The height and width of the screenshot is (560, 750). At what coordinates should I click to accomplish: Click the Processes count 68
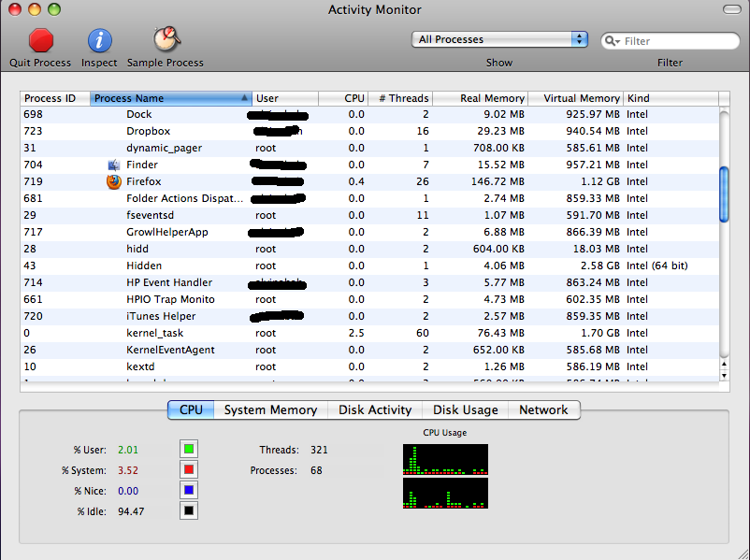pyautogui.click(x=316, y=470)
